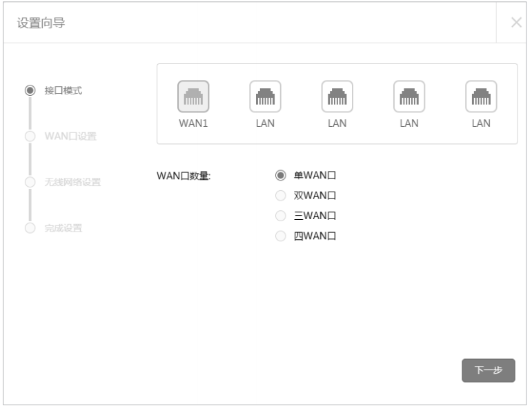This screenshot has width=532, height=408.
Task: Open the 接口模式 step label
Action: [63, 90]
